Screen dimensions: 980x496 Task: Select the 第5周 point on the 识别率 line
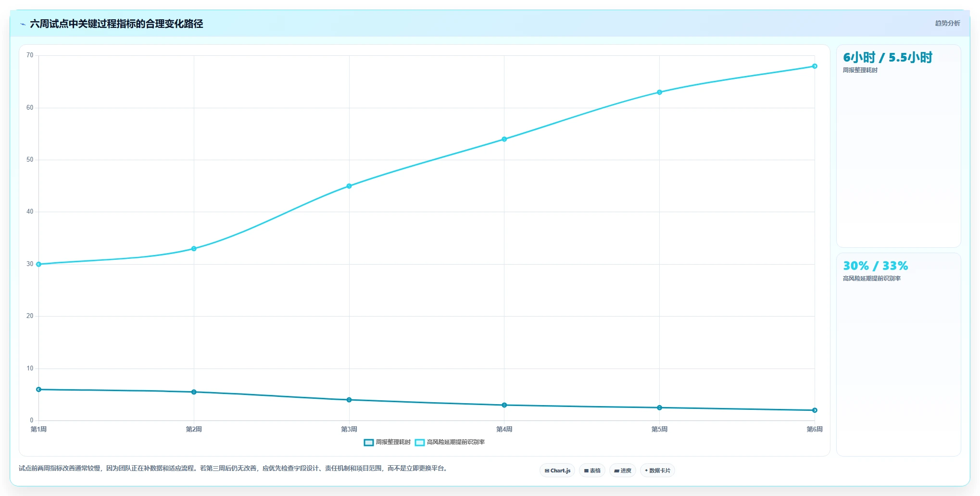(659, 92)
